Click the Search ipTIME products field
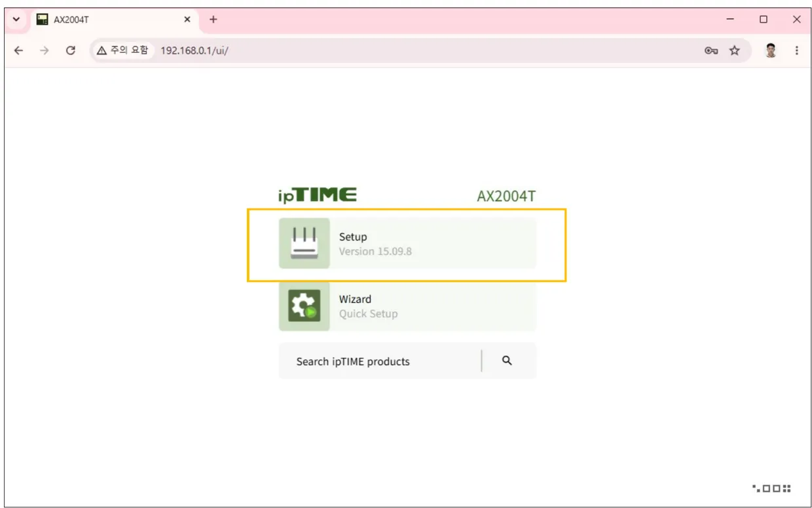This screenshot has width=812, height=508. point(380,361)
